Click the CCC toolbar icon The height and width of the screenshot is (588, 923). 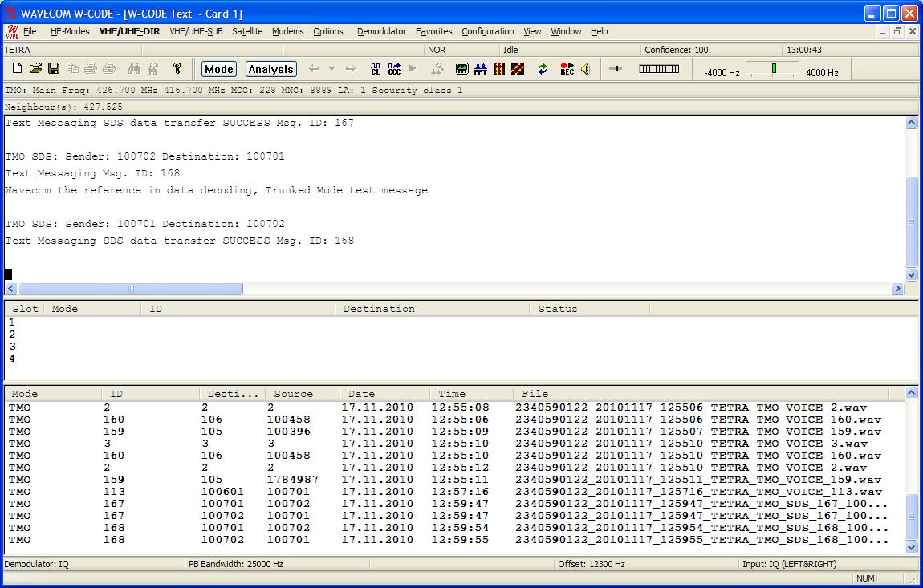[394, 69]
